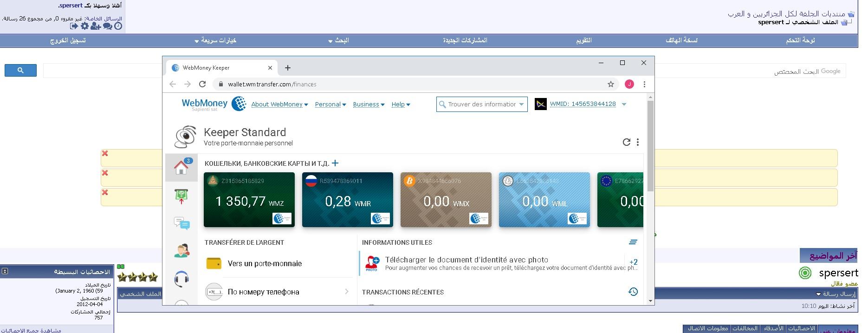
Task: Open the WMZ wallet card 1 350,77
Action: tap(249, 200)
